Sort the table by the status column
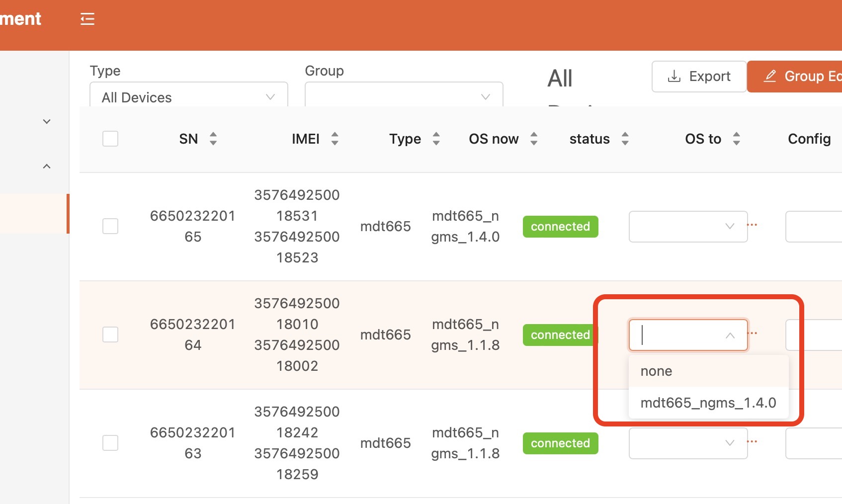Image resolution: width=842 pixels, height=504 pixels. click(x=625, y=139)
